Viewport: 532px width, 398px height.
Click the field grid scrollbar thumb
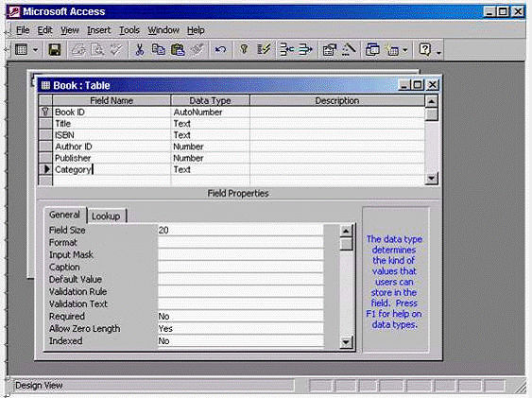432,114
